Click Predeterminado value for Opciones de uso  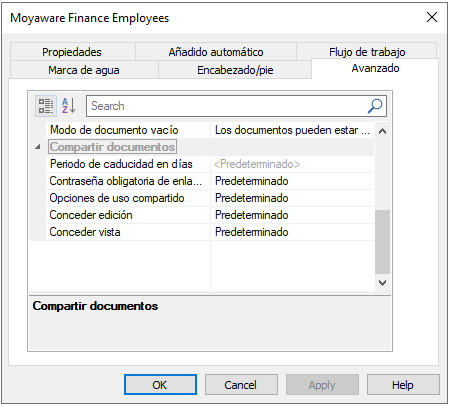tap(292, 198)
